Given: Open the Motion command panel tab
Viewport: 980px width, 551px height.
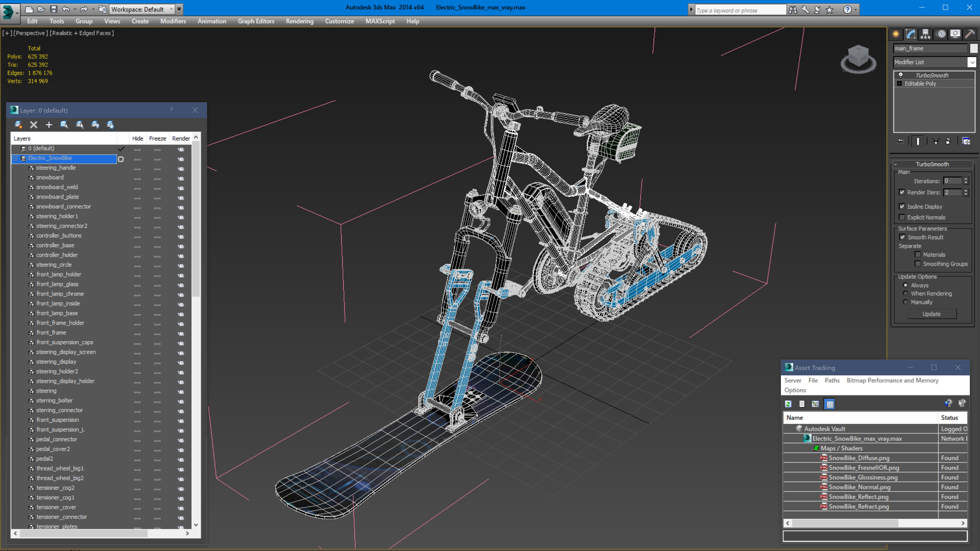Looking at the screenshot, I should pyautogui.click(x=941, y=34).
